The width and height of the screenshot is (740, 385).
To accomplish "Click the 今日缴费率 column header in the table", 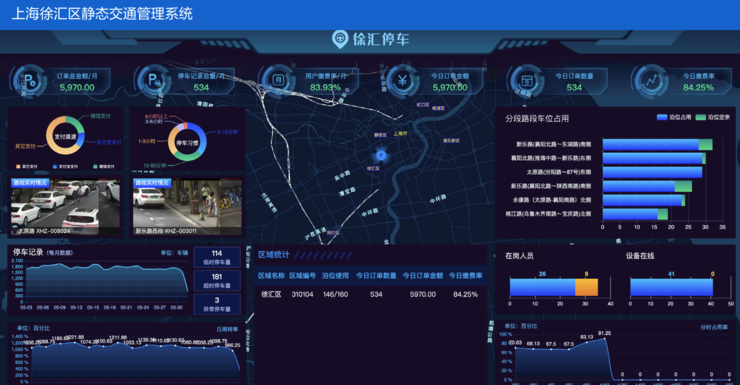I will click(466, 276).
